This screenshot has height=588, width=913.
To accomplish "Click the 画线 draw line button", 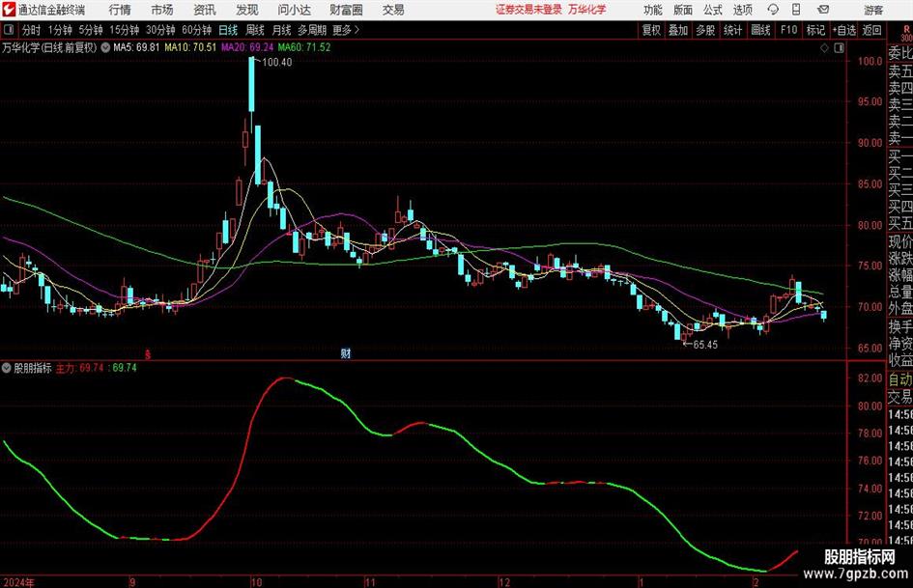I will coord(760,30).
